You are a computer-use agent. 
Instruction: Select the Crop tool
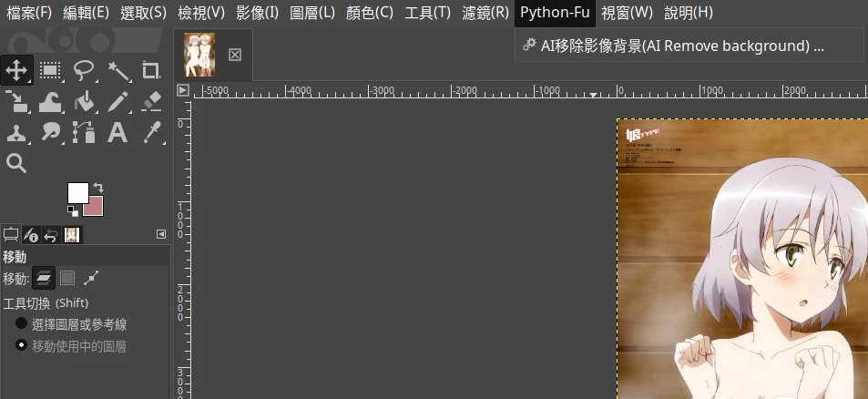point(151,70)
